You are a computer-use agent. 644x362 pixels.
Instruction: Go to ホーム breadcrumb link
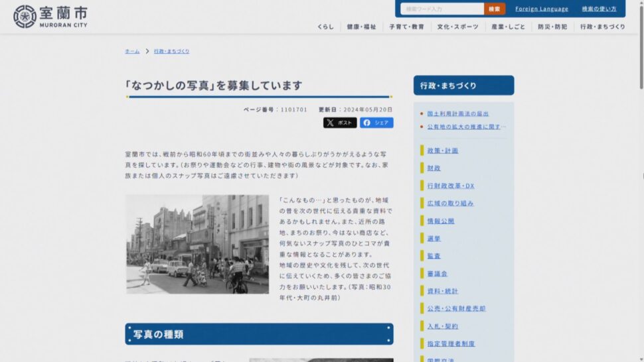pos(132,51)
